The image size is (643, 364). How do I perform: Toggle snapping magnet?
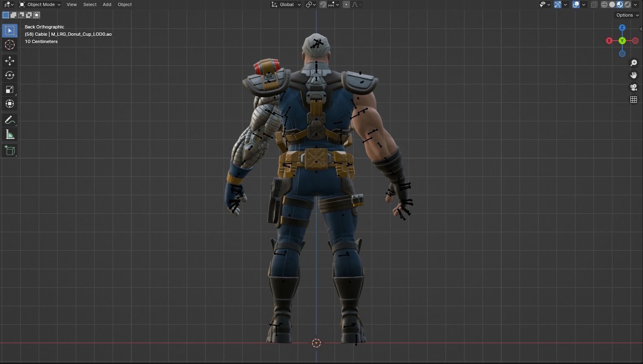click(323, 4)
